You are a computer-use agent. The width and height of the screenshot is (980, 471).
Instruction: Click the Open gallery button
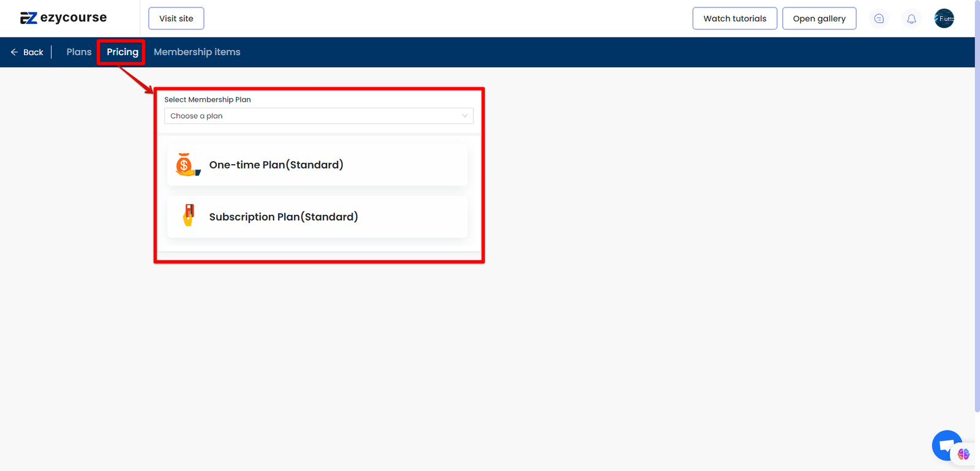click(x=819, y=18)
